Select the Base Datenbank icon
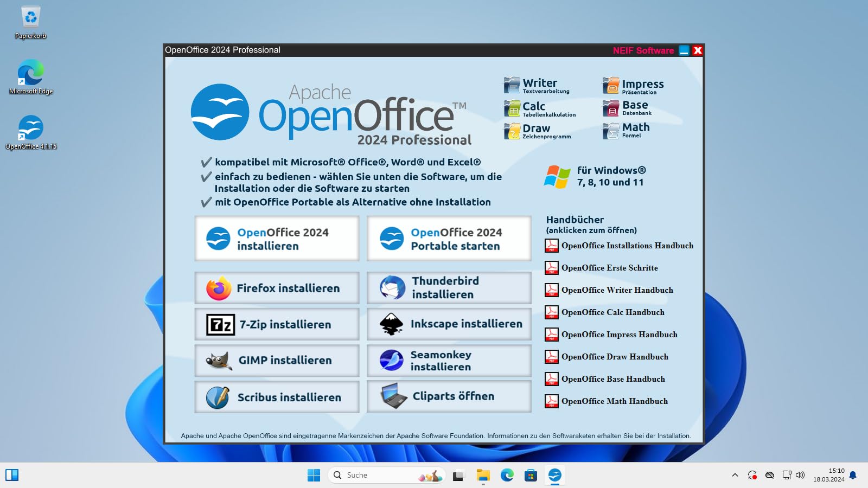Viewport: 868px width, 488px height. (x=611, y=108)
